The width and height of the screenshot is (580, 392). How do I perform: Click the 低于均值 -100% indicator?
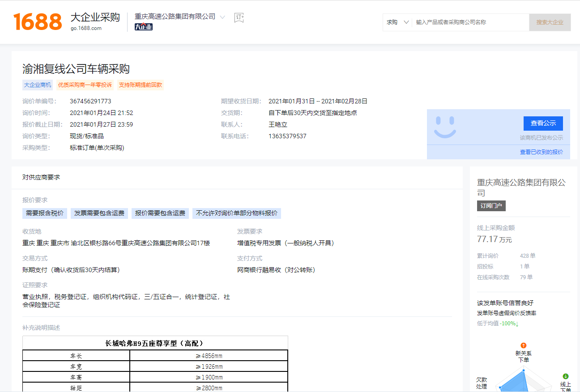point(498,323)
